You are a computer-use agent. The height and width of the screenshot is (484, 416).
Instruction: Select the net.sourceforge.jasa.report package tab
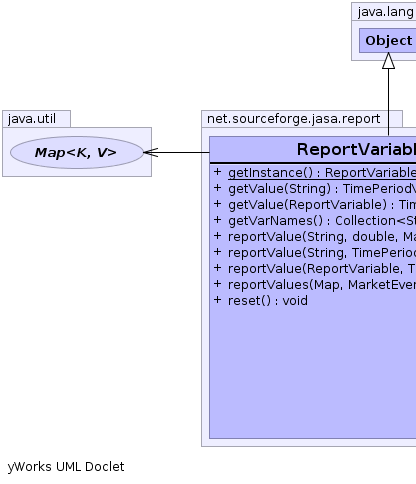pyautogui.click(x=293, y=119)
